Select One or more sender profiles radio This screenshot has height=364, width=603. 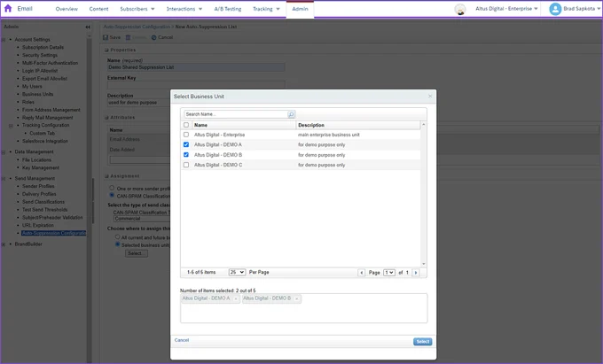point(112,188)
